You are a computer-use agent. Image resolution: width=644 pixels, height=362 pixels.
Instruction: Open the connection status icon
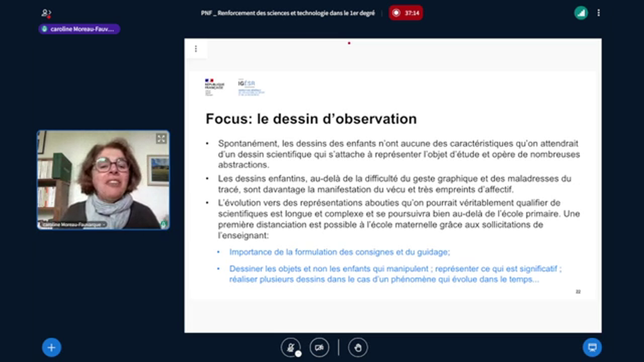pos(581,13)
